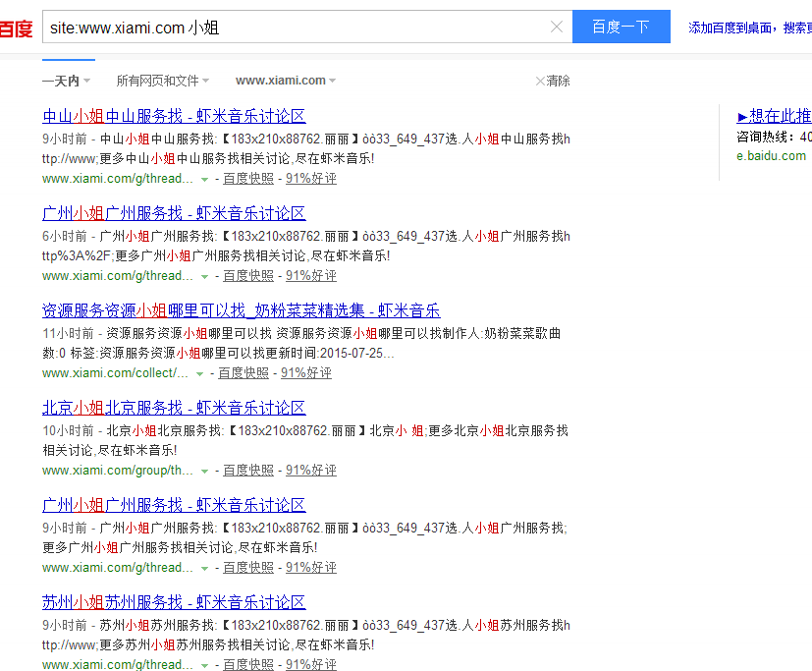
Task: Click inside the search input field
Action: 295,27
